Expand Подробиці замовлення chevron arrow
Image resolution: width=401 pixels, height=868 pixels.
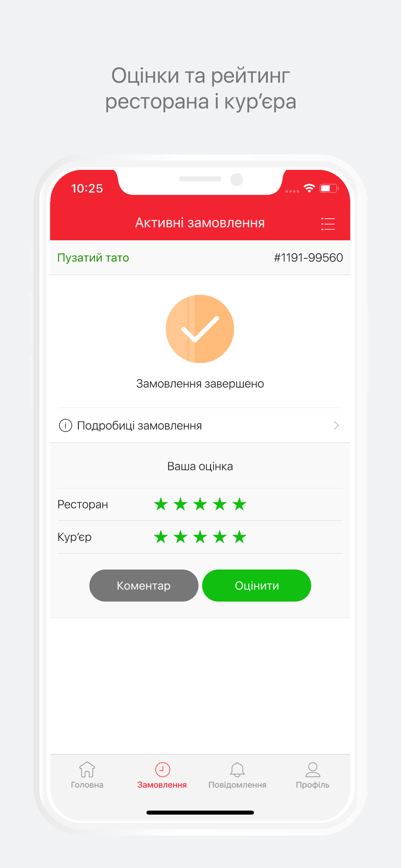click(336, 425)
